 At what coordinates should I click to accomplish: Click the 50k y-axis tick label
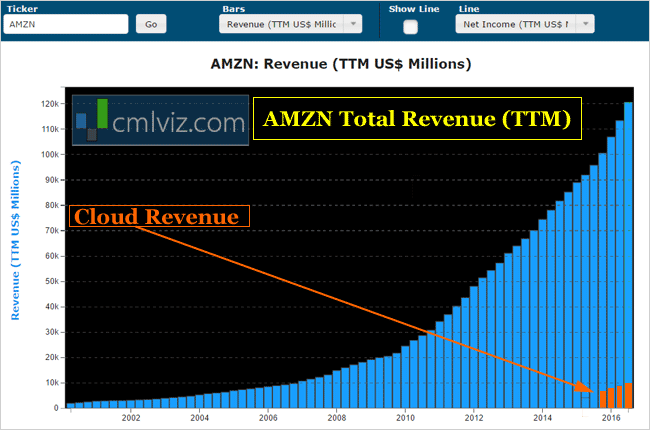pyautogui.click(x=52, y=281)
